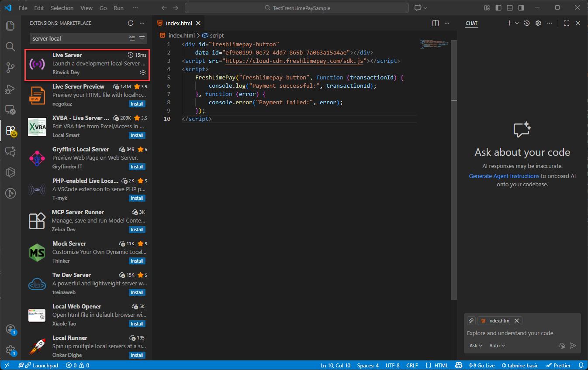Refresh the extensions marketplace list
Screen dimensions: 588x370
[x=130, y=23]
